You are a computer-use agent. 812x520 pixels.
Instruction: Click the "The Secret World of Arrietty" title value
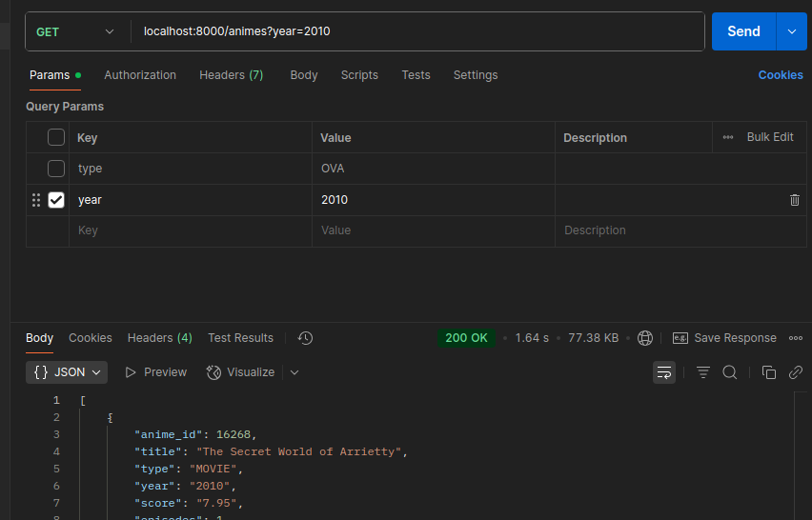pyautogui.click(x=299, y=451)
